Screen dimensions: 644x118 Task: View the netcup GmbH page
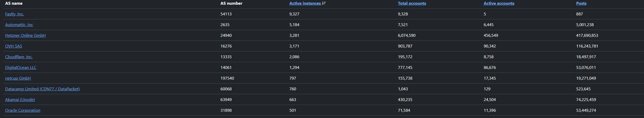click(18, 78)
